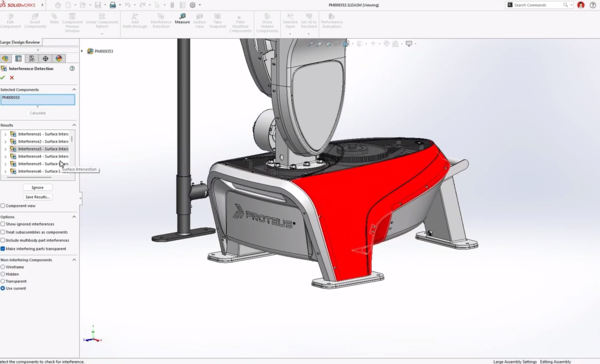Viewport: 600px width, 364px height.
Task: Click the Search Commands field
Action: [x=538, y=5]
